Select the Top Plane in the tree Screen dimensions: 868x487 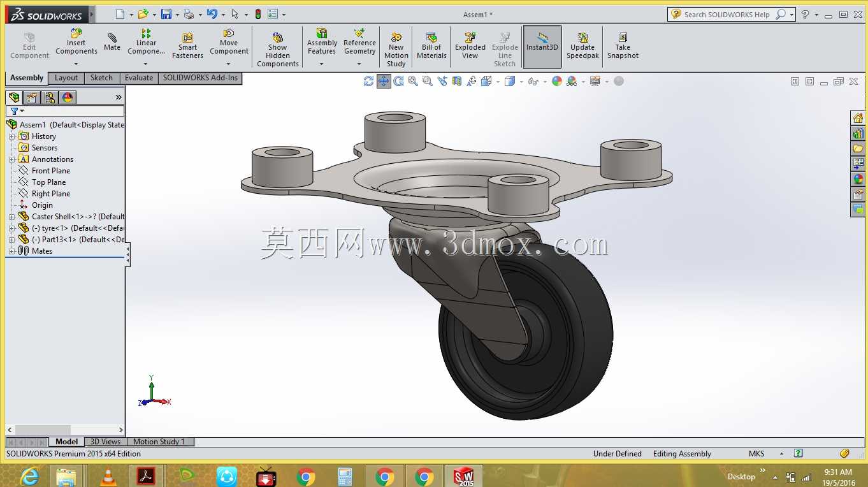(x=49, y=182)
